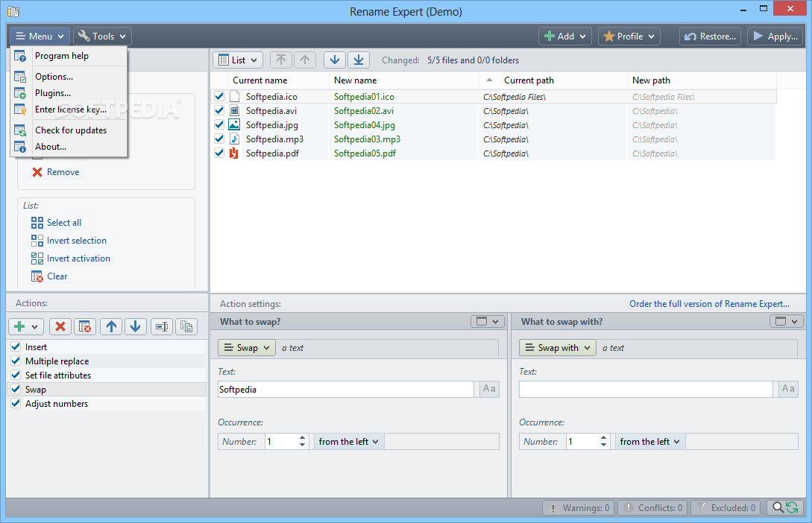Click Invert activation link
Viewport: 812px width, 523px height.
(x=78, y=259)
